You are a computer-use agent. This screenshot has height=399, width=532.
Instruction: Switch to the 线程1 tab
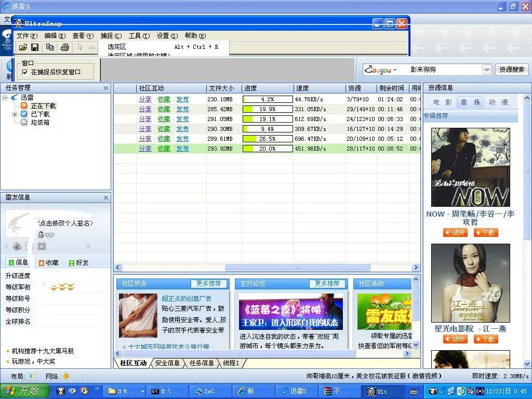click(231, 363)
